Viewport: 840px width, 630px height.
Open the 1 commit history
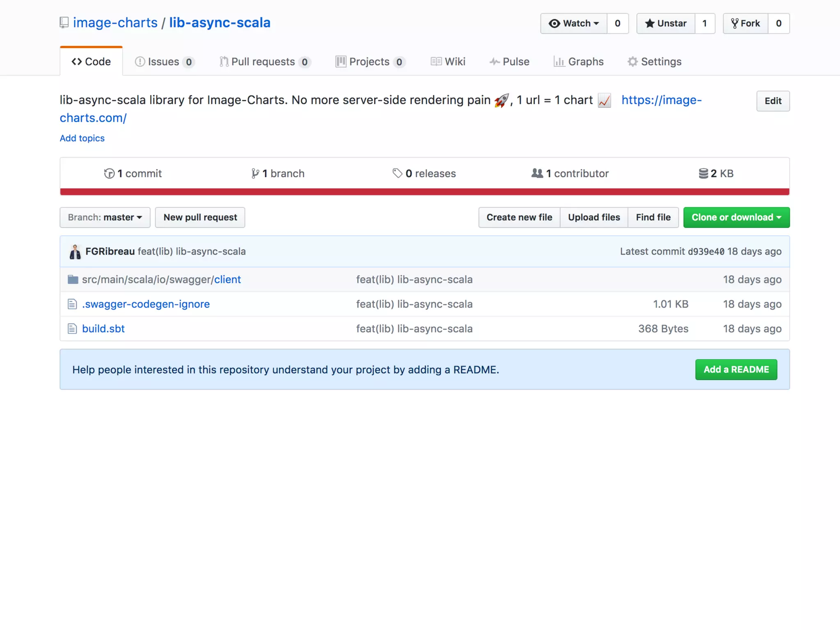[133, 173]
